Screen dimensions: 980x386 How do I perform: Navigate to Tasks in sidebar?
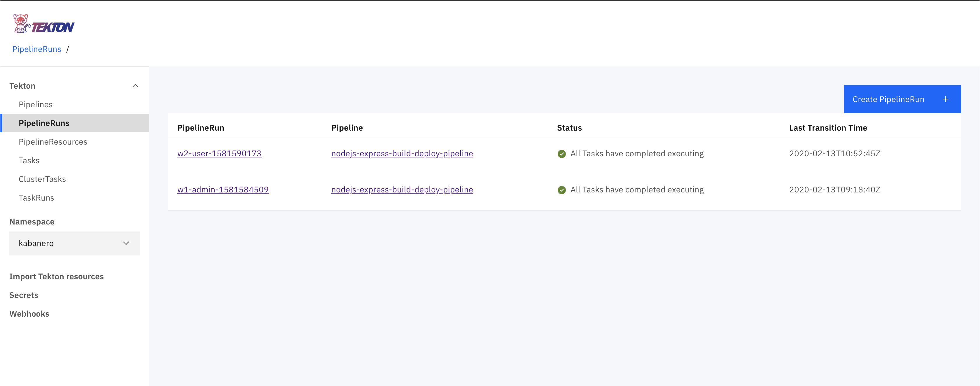tap(29, 160)
